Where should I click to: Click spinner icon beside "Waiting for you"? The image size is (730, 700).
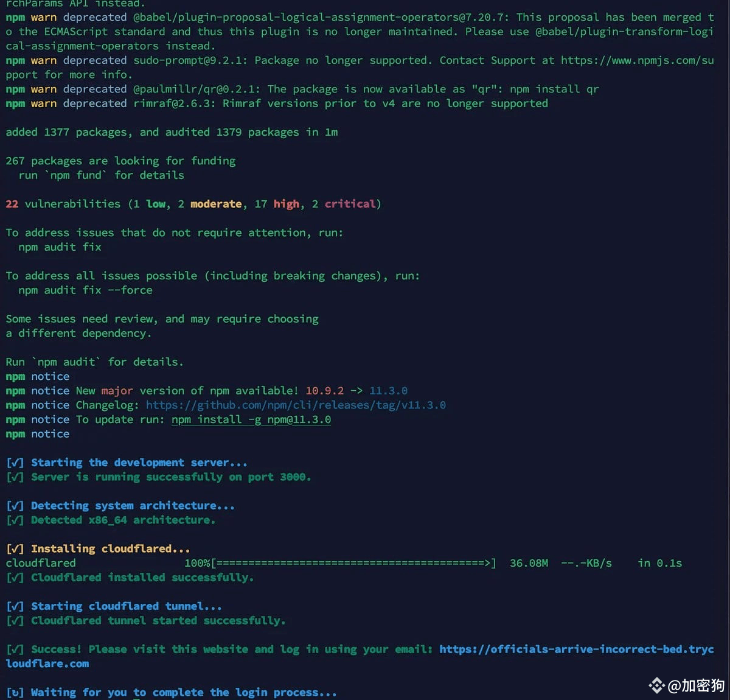pos(15,693)
